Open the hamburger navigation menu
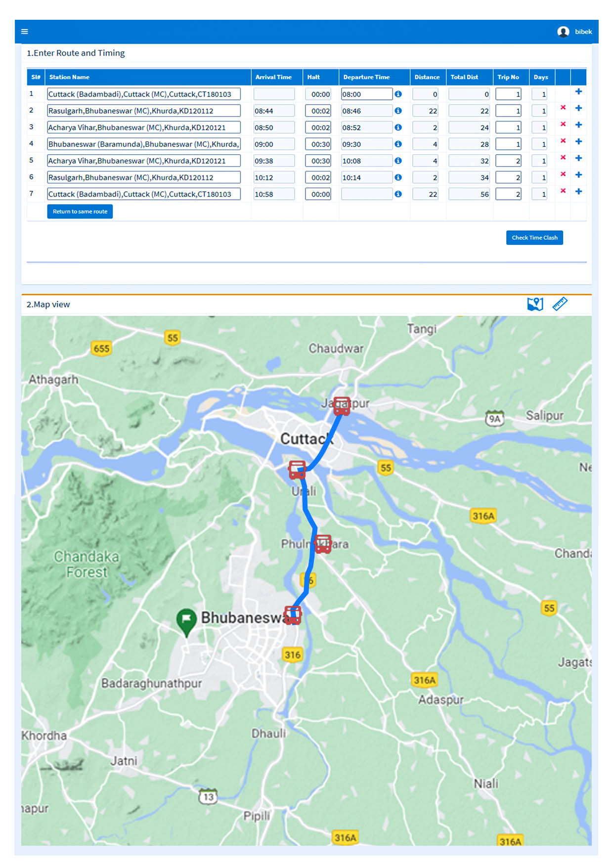 [x=25, y=32]
